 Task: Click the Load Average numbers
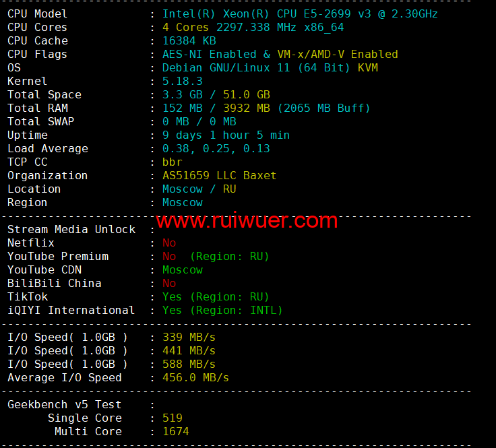[216, 149]
